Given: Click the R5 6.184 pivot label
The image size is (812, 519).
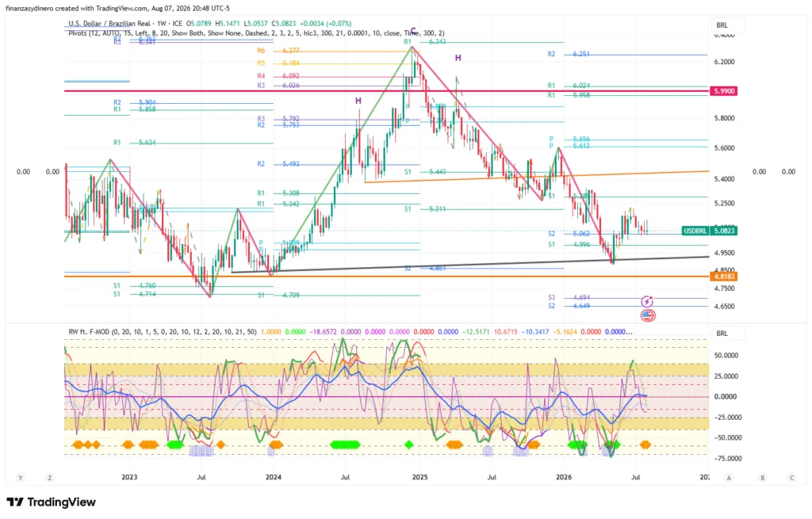Looking at the screenshot, I should click(278, 63).
